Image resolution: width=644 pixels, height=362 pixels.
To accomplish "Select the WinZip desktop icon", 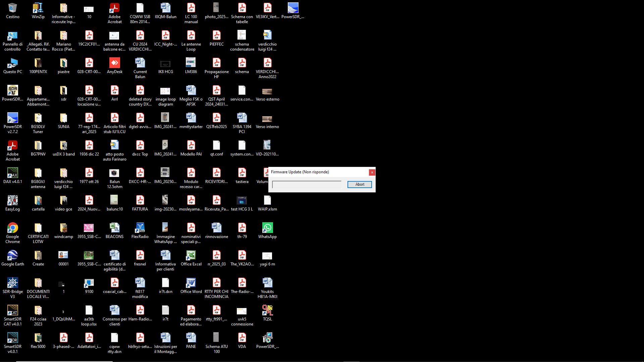I will click(x=38, y=11).
